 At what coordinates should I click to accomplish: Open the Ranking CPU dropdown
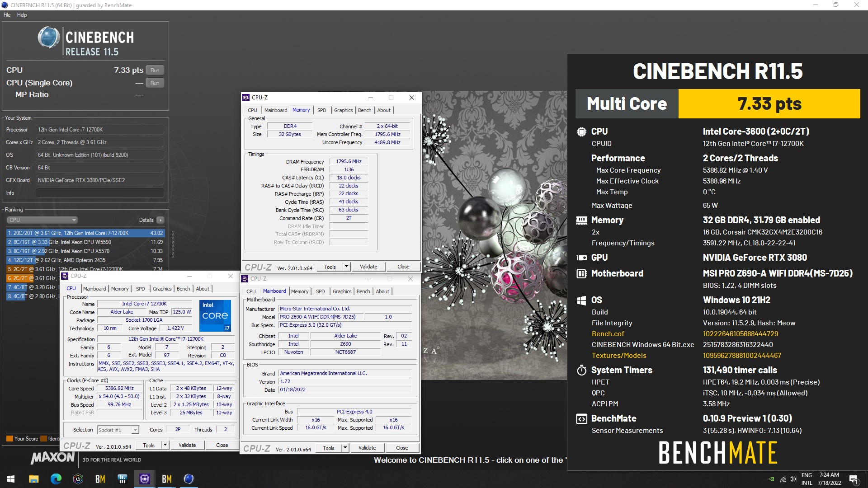(x=42, y=220)
